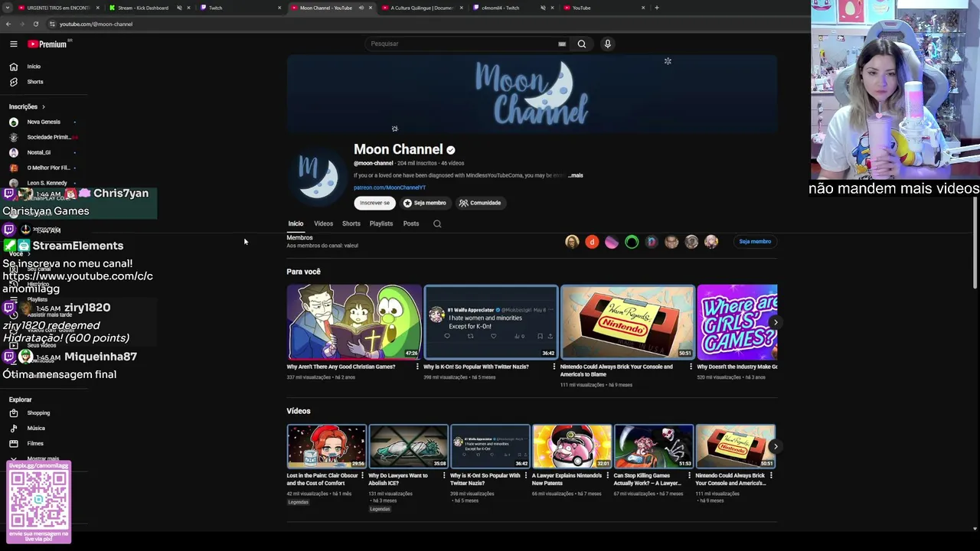The image size is (980, 551).
Task: Open 'Lost in the Paint: Clair Obscur' thumbnail
Action: (326, 446)
